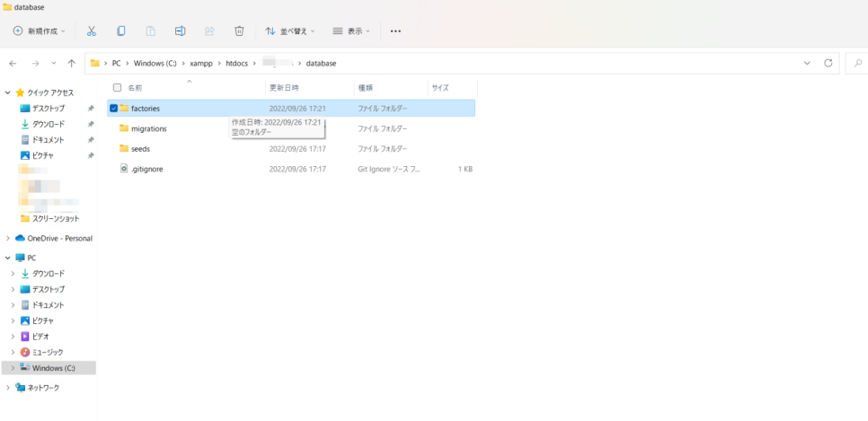Viewport: 868px width, 421px height.
Task: Click the Cut scissors icon
Action: point(92,31)
